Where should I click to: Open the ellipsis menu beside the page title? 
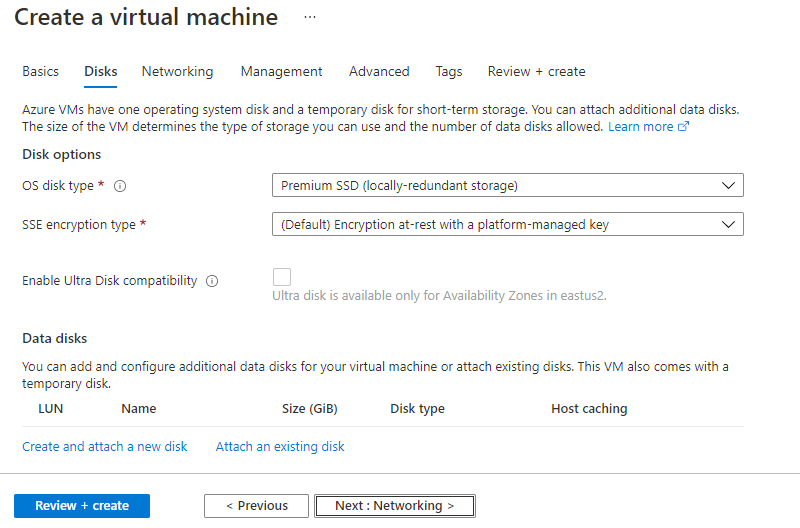pos(310,17)
